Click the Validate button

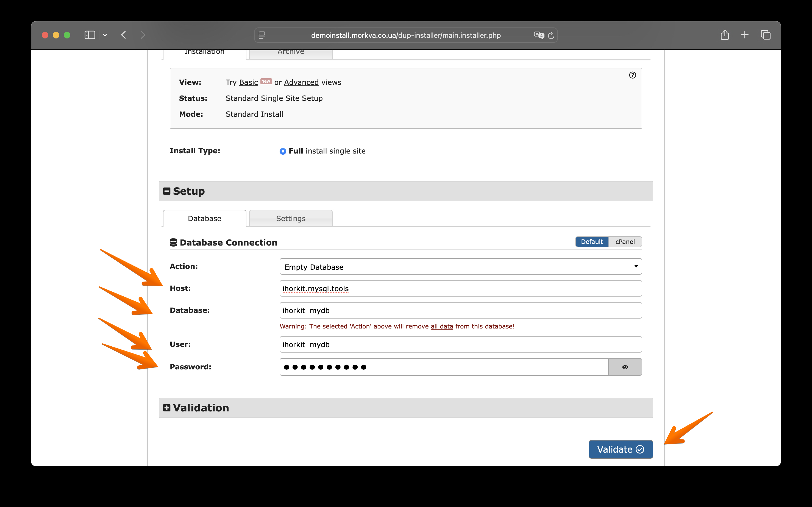(x=621, y=449)
